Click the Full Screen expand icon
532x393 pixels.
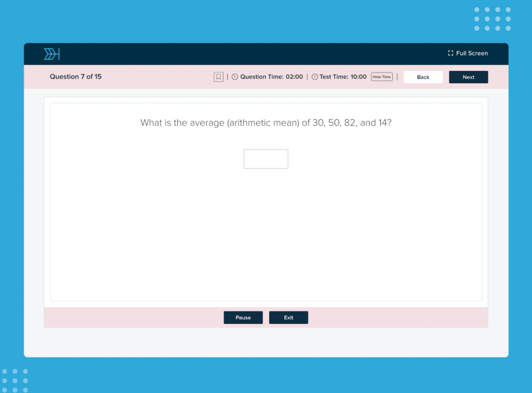(450, 53)
